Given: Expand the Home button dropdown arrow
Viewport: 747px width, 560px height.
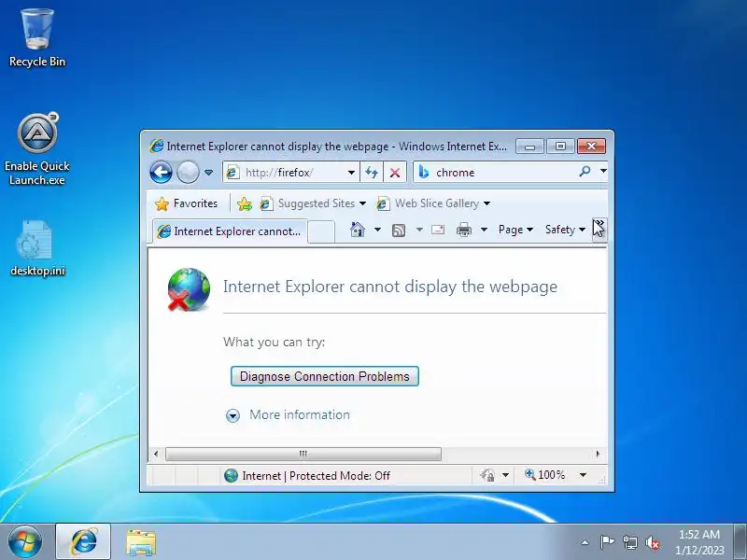Looking at the screenshot, I should pos(377,230).
